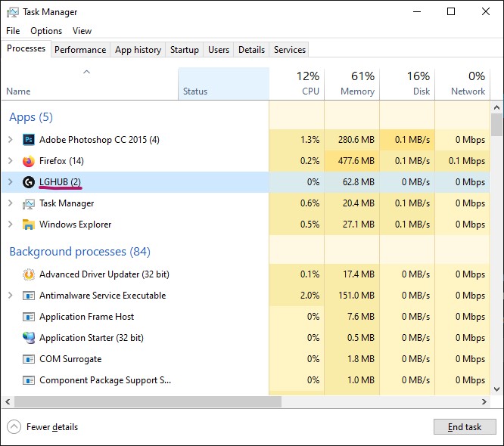This screenshot has height=446, width=504.
Task: Switch to the Users tab
Action: click(x=219, y=50)
